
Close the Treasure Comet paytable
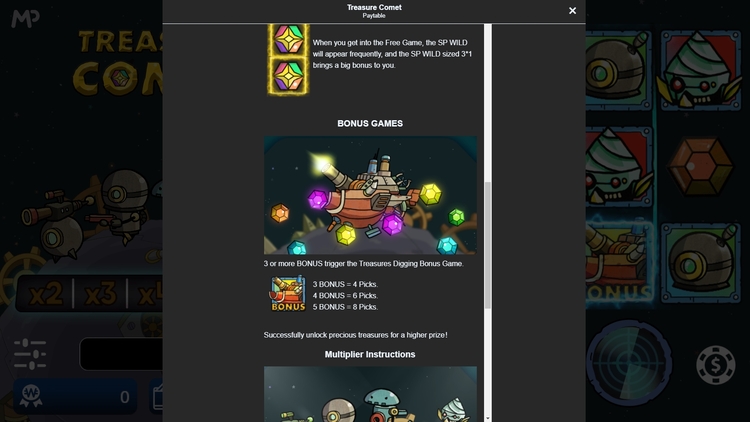pos(572,11)
